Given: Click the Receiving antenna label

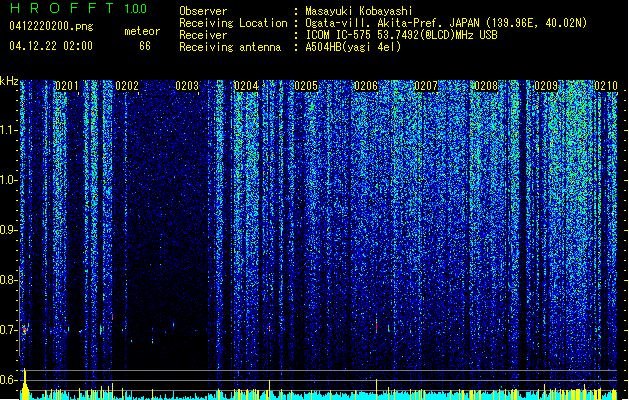Looking at the screenshot, I should coord(230,47).
